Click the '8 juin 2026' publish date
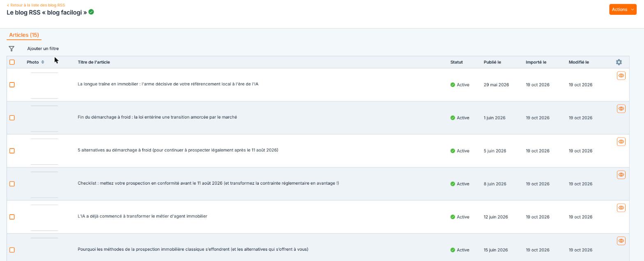This screenshot has height=261, width=644. pos(495,184)
